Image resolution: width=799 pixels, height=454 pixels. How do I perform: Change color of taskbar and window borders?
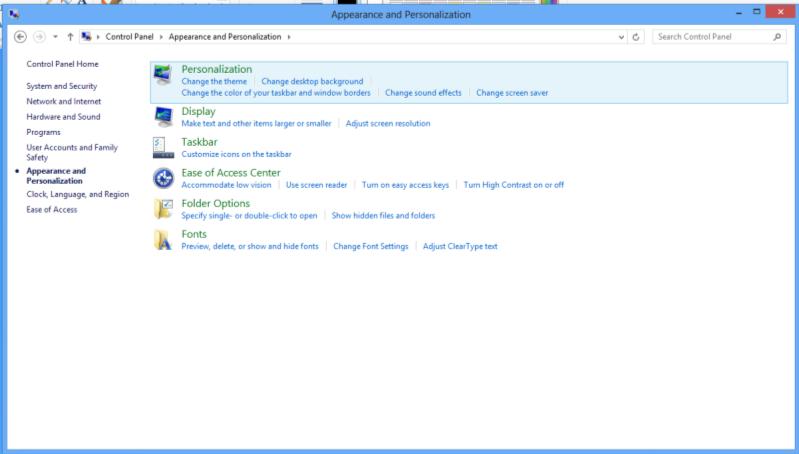[276, 93]
